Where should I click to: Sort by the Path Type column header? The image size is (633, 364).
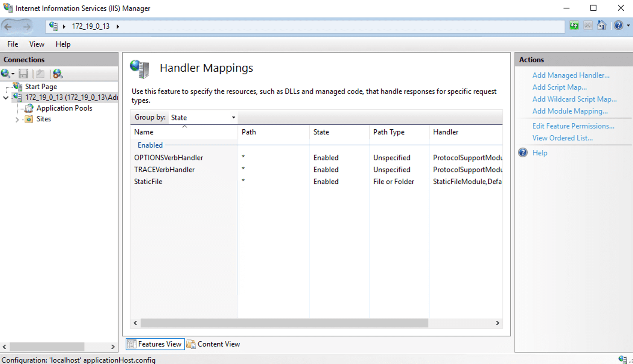399,132
